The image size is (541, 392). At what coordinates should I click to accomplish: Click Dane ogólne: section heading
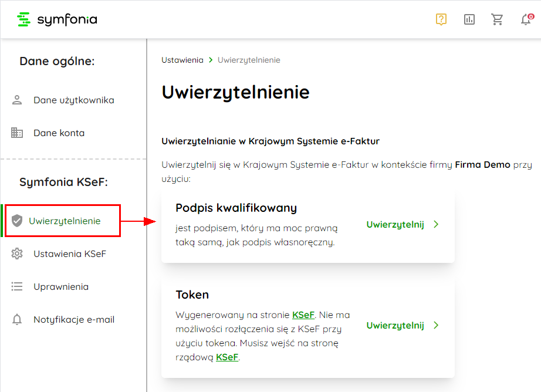57,61
